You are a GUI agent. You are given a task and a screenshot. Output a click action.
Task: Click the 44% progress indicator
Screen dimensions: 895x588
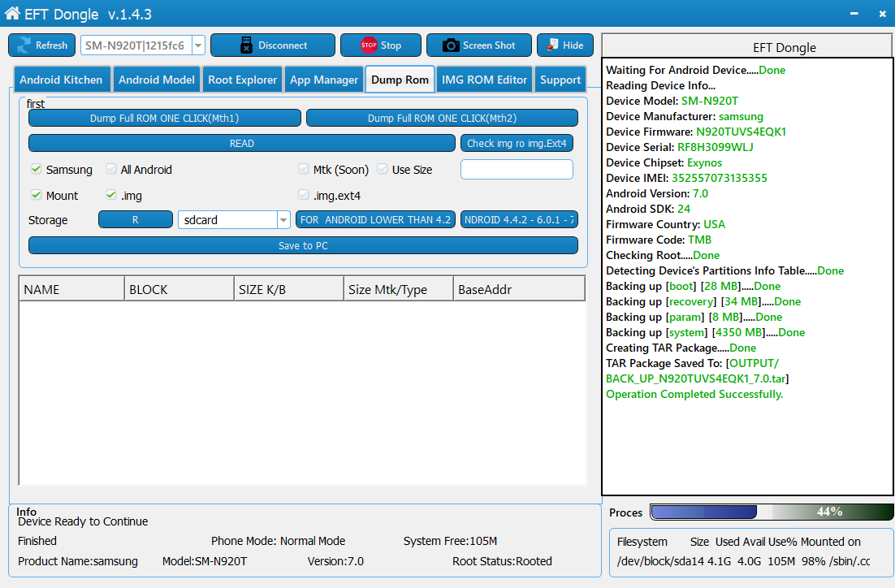tap(829, 512)
